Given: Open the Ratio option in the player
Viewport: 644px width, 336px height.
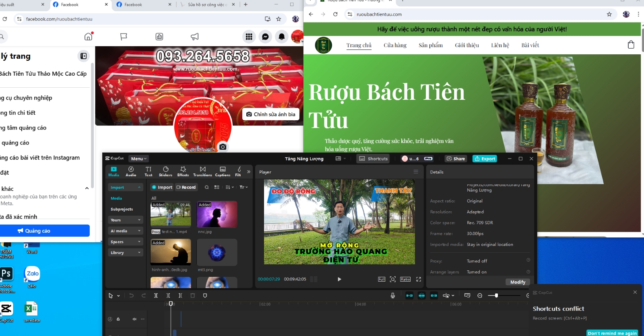Looking at the screenshot, I should [405, 279].
